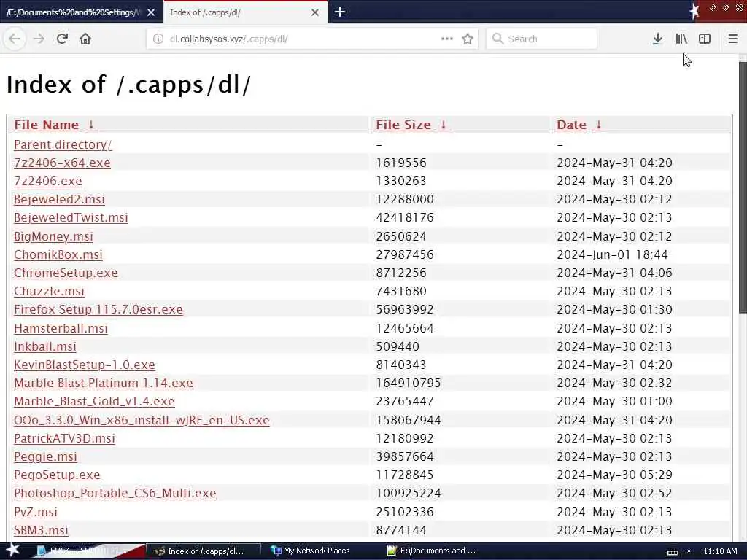Go back using the browser back arrow
Image resolution: width=747 pixels, height=560 pixels.
pyautogui.click(x=15, y=39)
